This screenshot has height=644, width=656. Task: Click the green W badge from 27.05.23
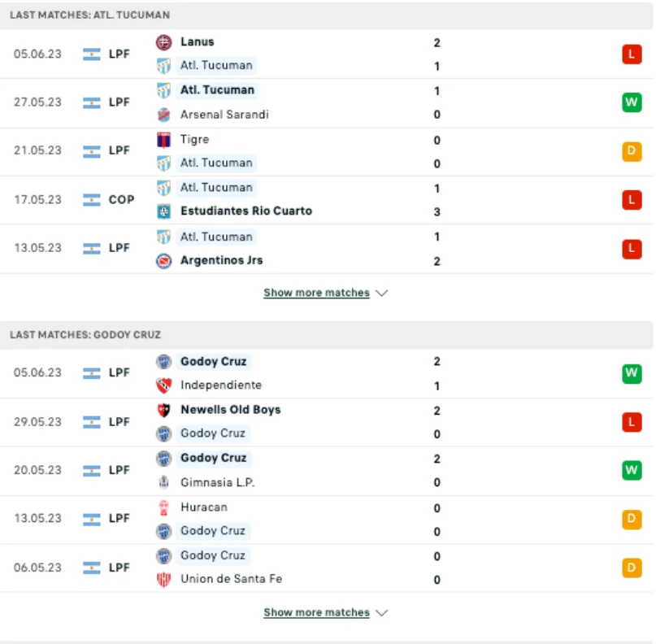pos(632,102)
